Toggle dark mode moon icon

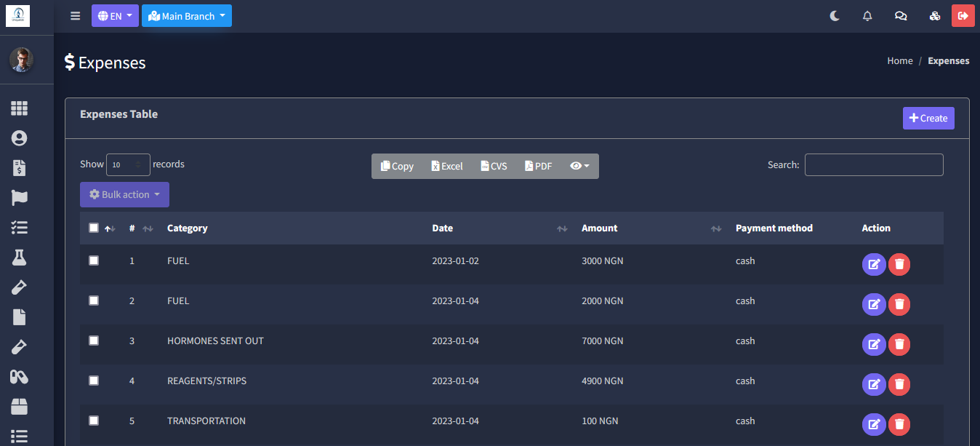pyautogui.click(x=835, y=16)
